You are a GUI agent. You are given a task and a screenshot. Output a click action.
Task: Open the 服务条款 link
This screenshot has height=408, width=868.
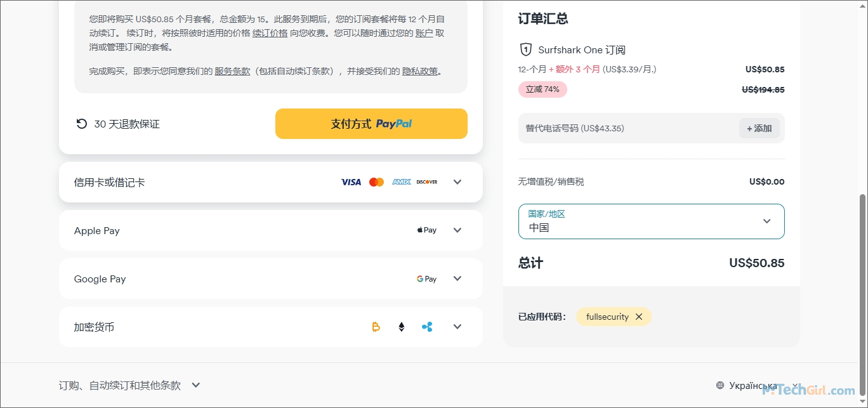pos(232,71)
